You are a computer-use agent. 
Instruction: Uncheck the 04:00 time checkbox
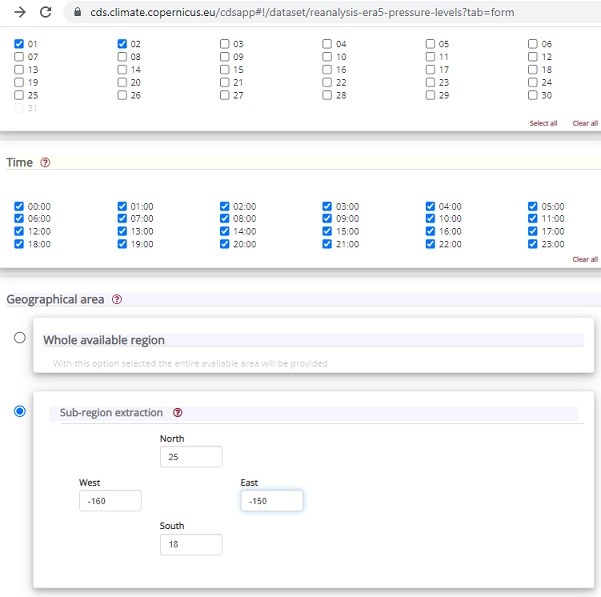[x=430, y=207]
